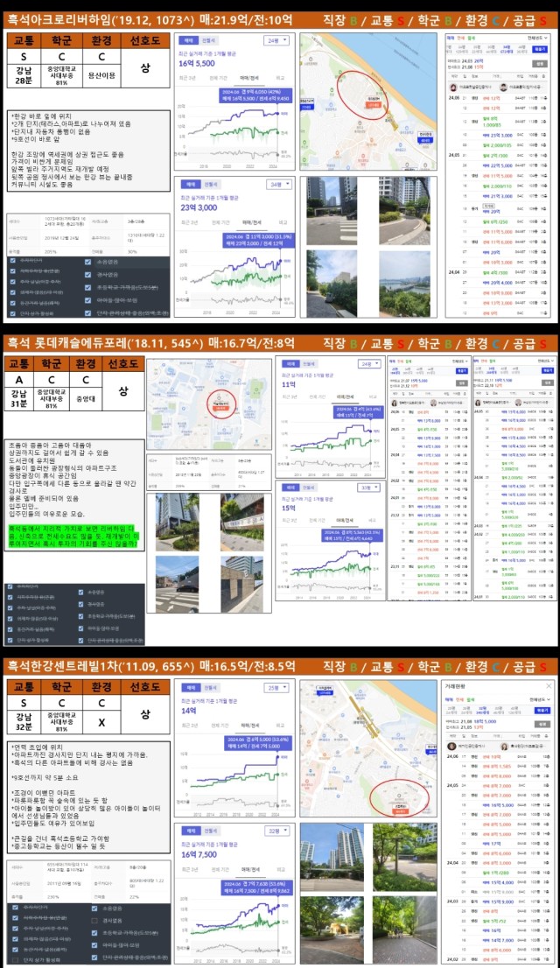Enable unchecked 단지 상가 활성화 in 센트레빌1차 checklist

pyautogui.click(x=15, y=960)
